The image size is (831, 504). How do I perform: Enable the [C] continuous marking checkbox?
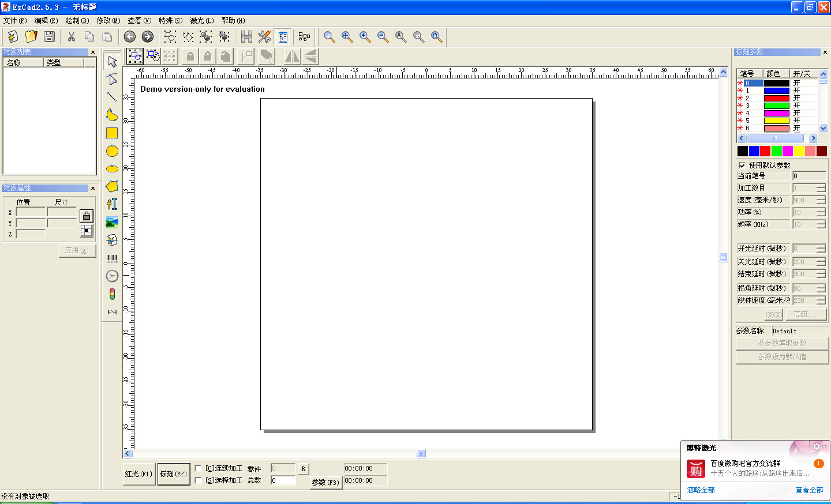point(199,468)
